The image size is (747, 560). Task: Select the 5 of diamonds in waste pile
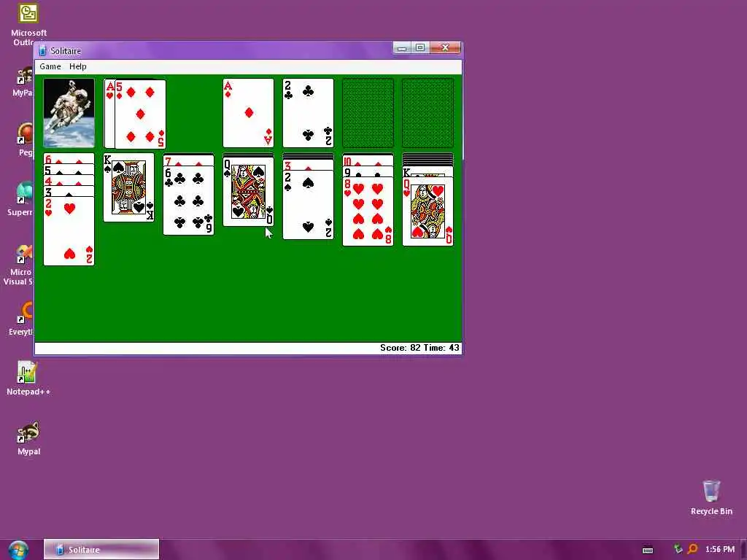(140, 114)
